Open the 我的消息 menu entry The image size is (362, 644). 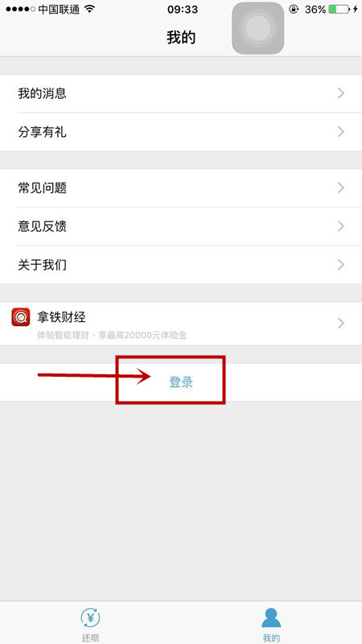click(x=181, y=93)
